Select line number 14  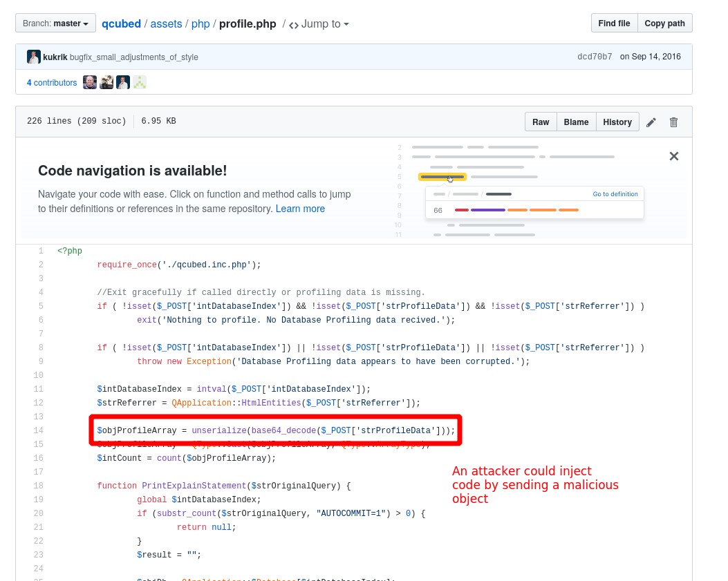(39, 430)
